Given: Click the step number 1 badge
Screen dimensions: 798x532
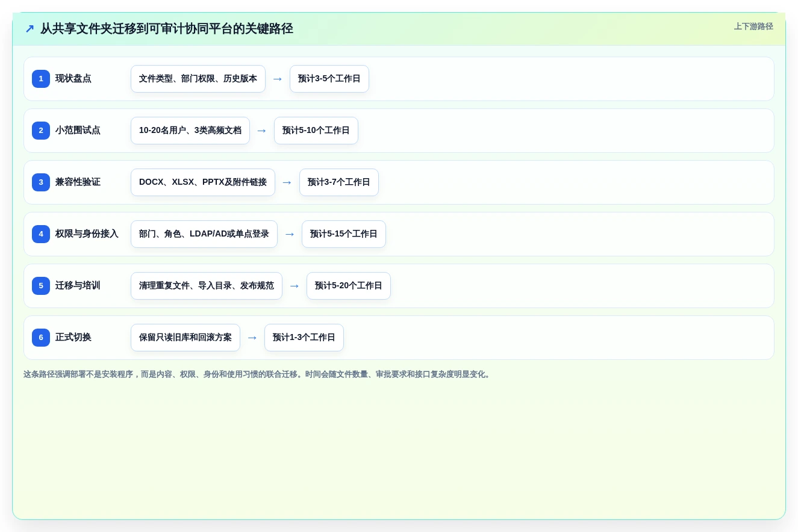Looking at the screenshot, I should (41, 79).
